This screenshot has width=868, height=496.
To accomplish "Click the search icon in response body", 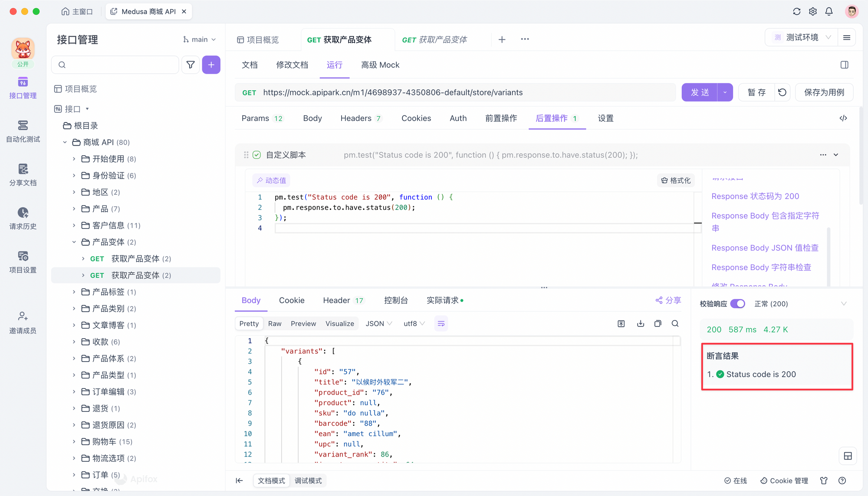I will [675, 323].
